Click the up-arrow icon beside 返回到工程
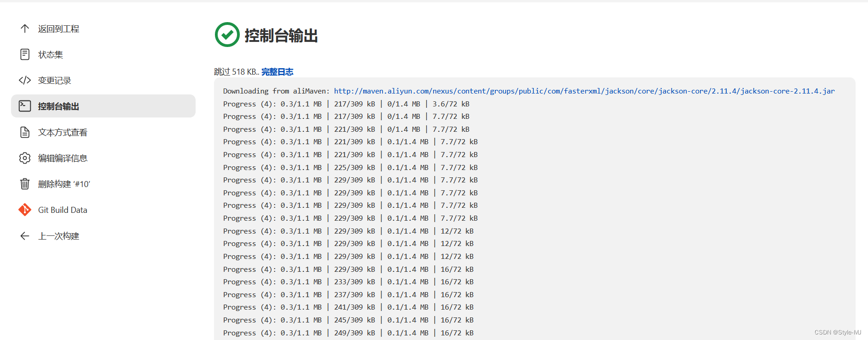 [x=25, y=29]
